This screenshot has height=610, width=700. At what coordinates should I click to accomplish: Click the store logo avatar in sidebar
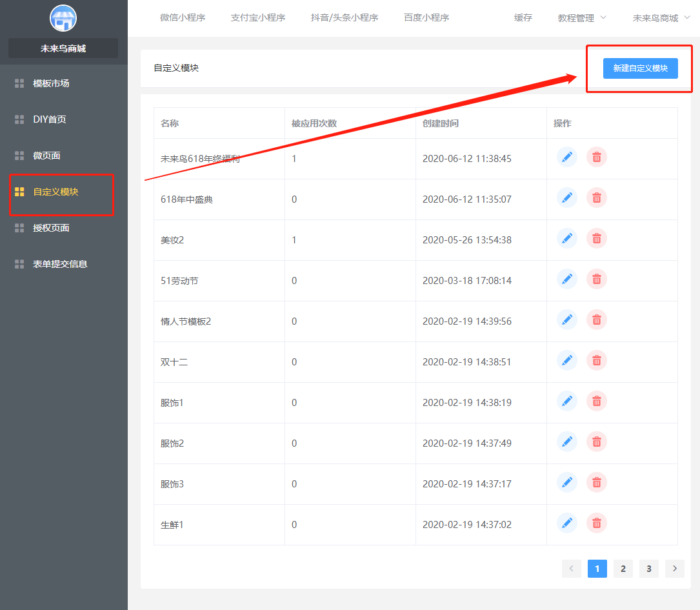(63, 18)
